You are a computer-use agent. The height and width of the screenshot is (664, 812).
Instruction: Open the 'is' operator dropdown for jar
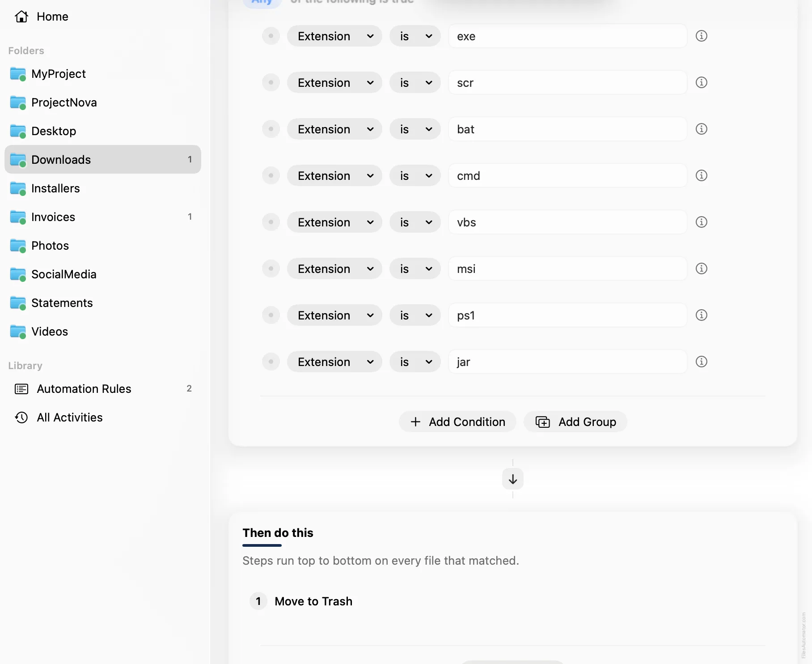point(415,362)
